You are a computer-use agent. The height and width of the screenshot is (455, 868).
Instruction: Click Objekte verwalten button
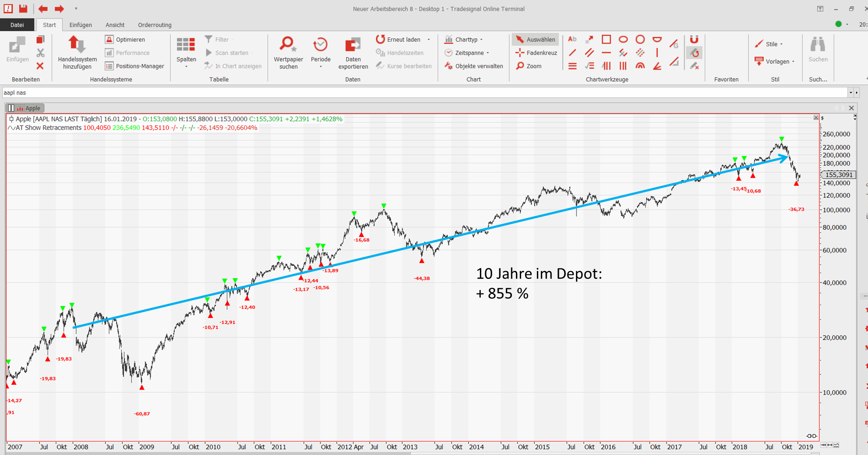[474, 66]
